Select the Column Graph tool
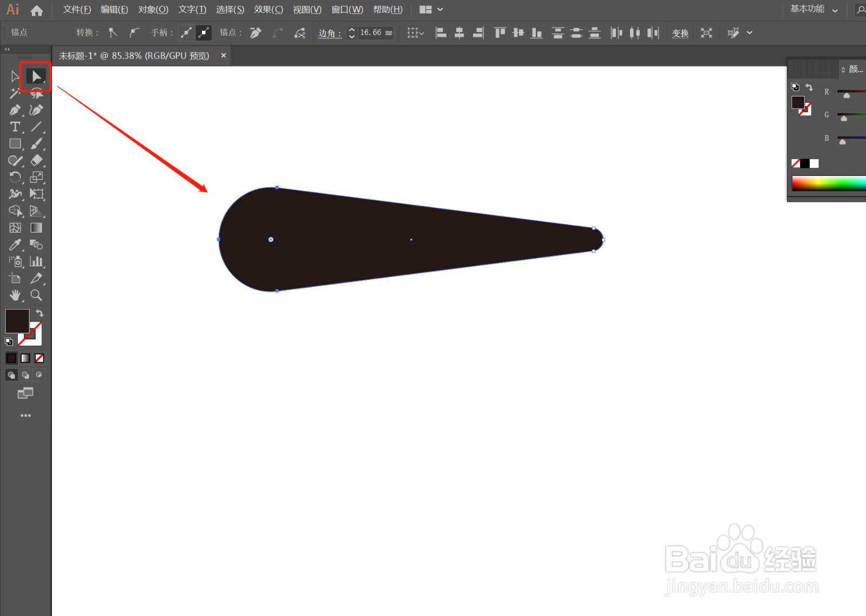 pos(36,261)
